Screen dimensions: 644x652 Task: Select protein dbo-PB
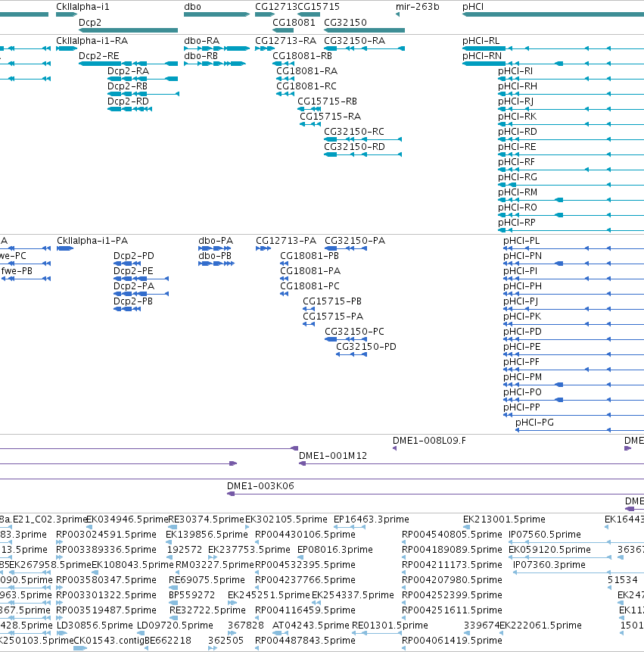click(x=215, y=256)
